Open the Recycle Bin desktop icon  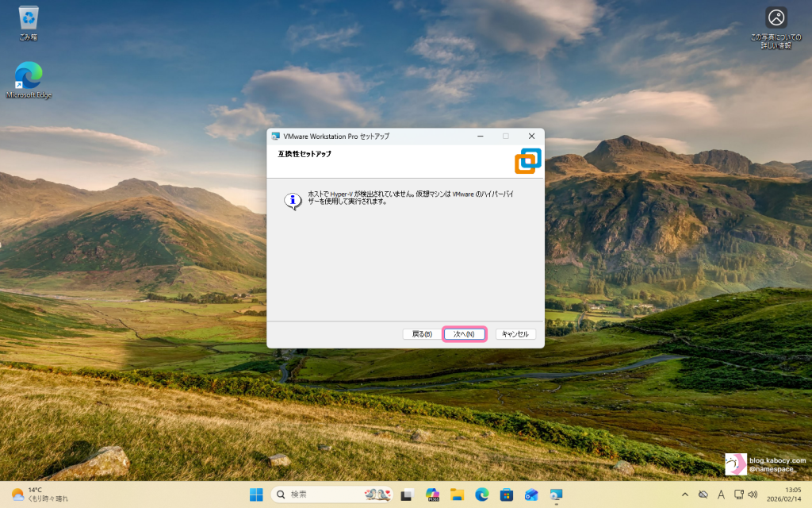tap(29, 22)
